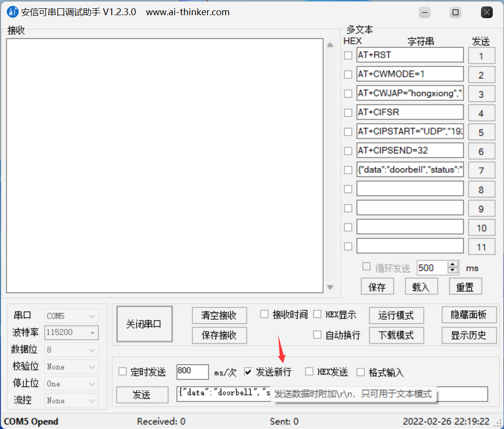Click the receive area scrollbar up arrow
Image resolution: width=504 pixels, height=429 pixels.
coord(330,44)
